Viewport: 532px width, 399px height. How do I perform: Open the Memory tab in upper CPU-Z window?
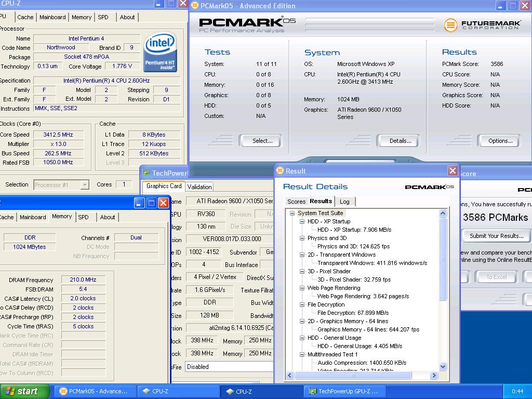tap(82, 17)
